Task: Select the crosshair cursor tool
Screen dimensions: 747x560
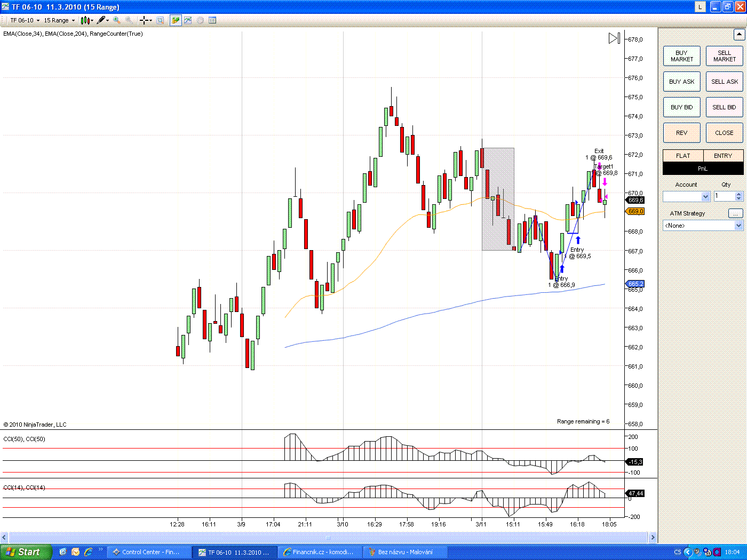Action: (x=144, y=20)
